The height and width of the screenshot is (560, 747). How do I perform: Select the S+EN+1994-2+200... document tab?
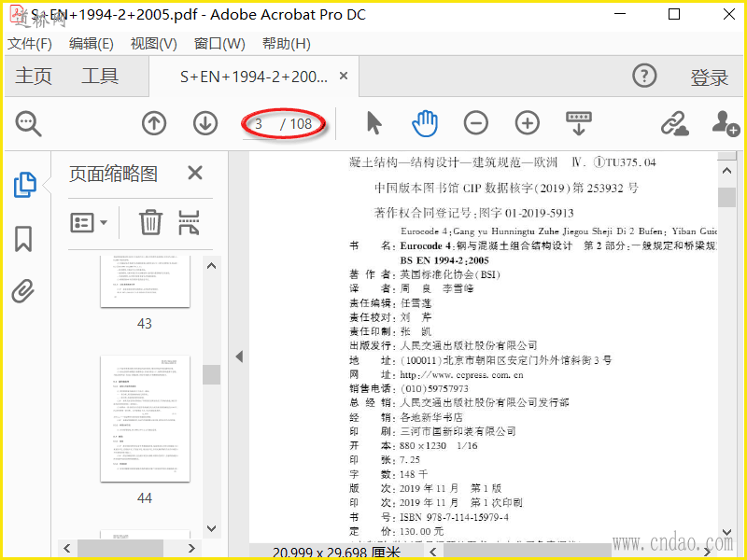[253, 77]
